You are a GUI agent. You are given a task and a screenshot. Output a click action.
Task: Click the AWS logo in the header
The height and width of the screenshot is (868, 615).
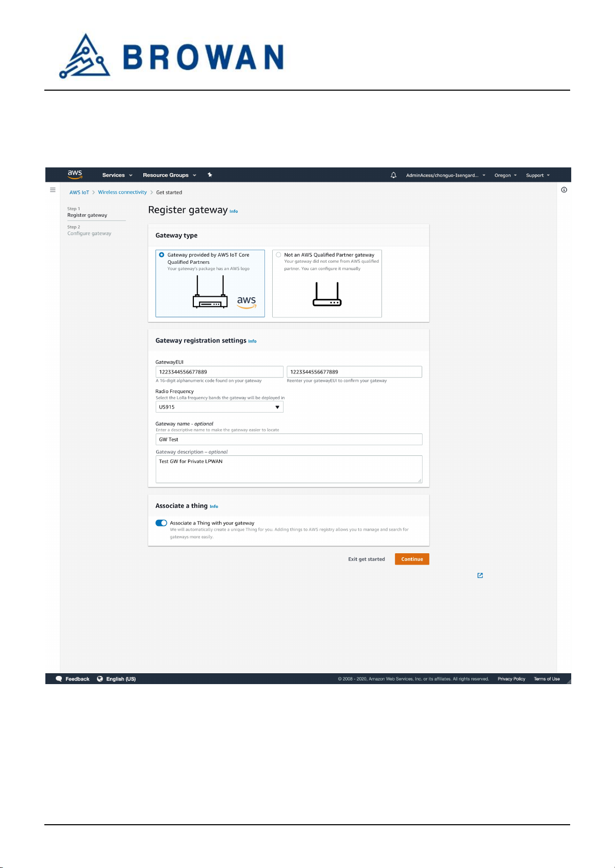[x=75, y=175]
